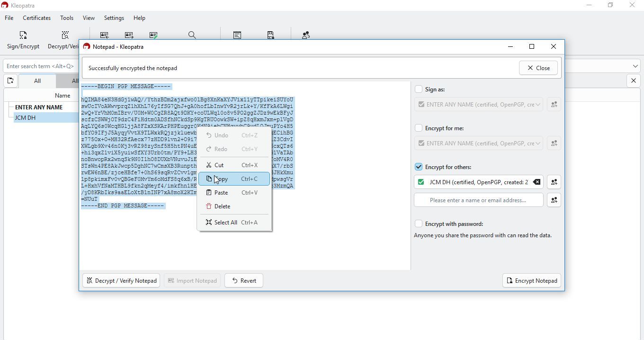Open the Groups toolbar icon
644x340 pixels.
pos(306,35)
